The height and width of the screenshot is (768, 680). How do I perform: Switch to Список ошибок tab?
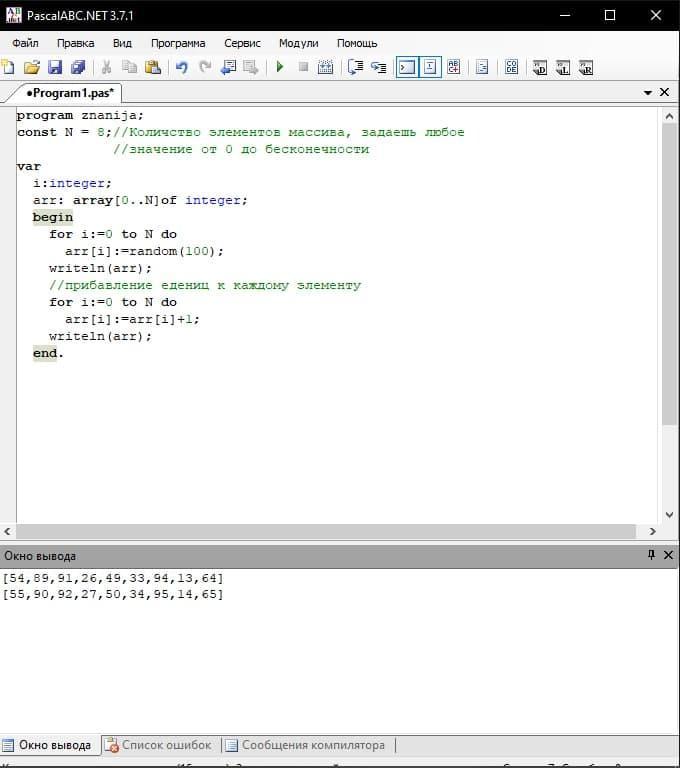(159, 745)
